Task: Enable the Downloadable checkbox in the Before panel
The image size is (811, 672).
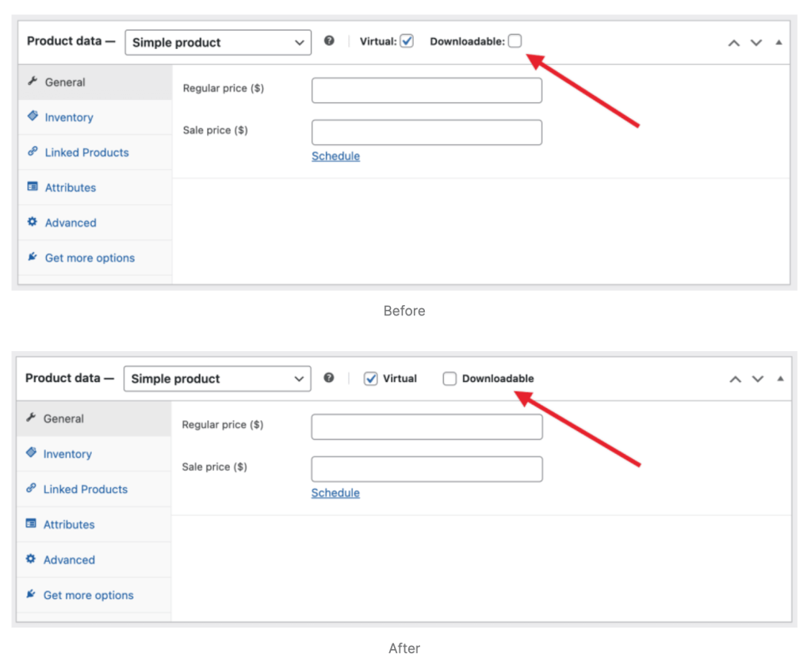Action: [515, 41]
